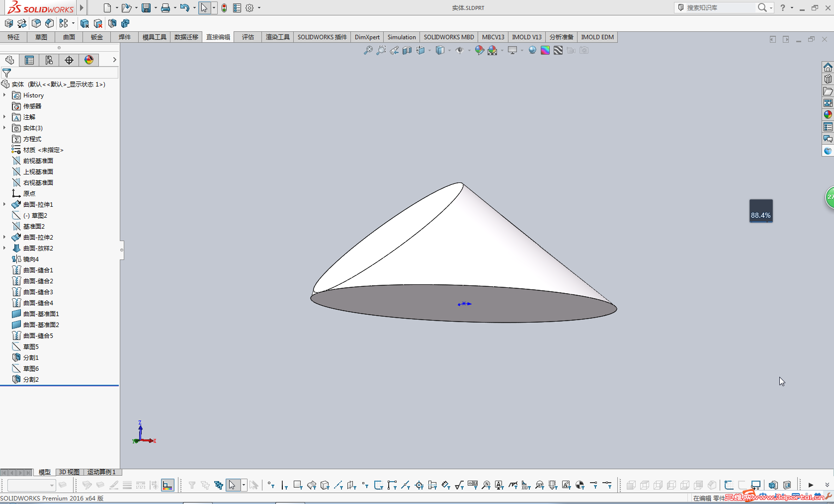Click the View Settings monitor icon
Image resolution: width=834 pixels, height=504 pixels.
coord(512,50)
